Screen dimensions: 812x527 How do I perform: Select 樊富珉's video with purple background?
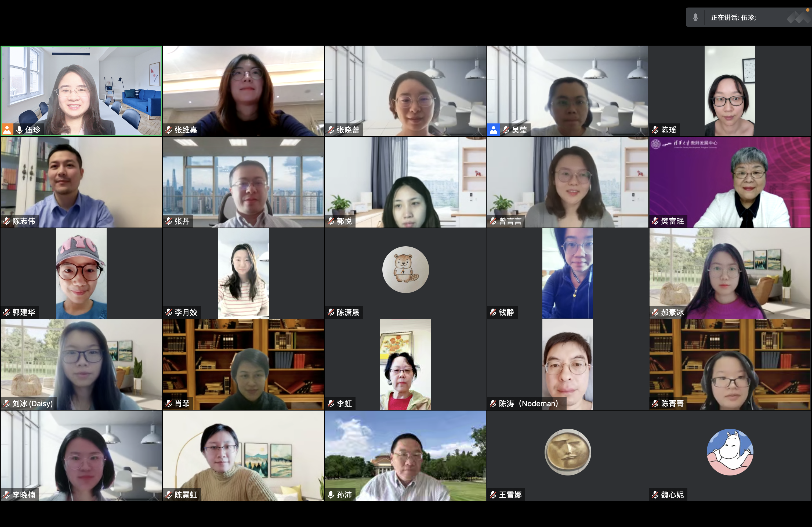[730, 182]
